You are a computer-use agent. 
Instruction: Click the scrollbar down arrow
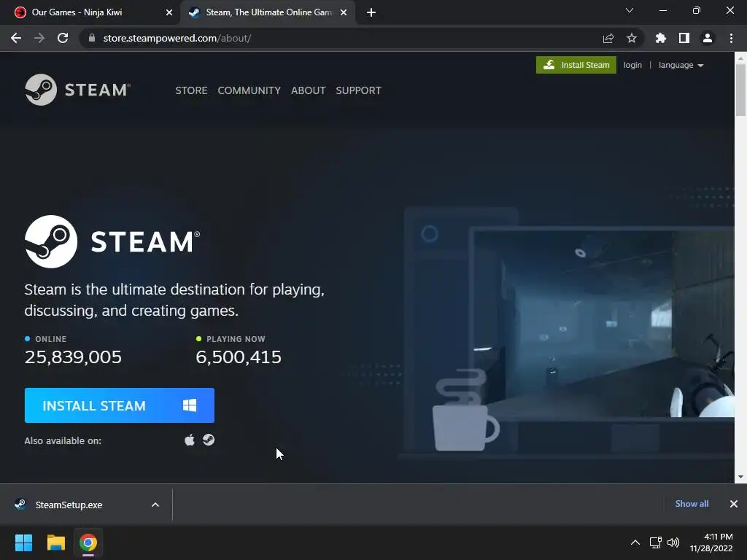(x=740, y=476)
